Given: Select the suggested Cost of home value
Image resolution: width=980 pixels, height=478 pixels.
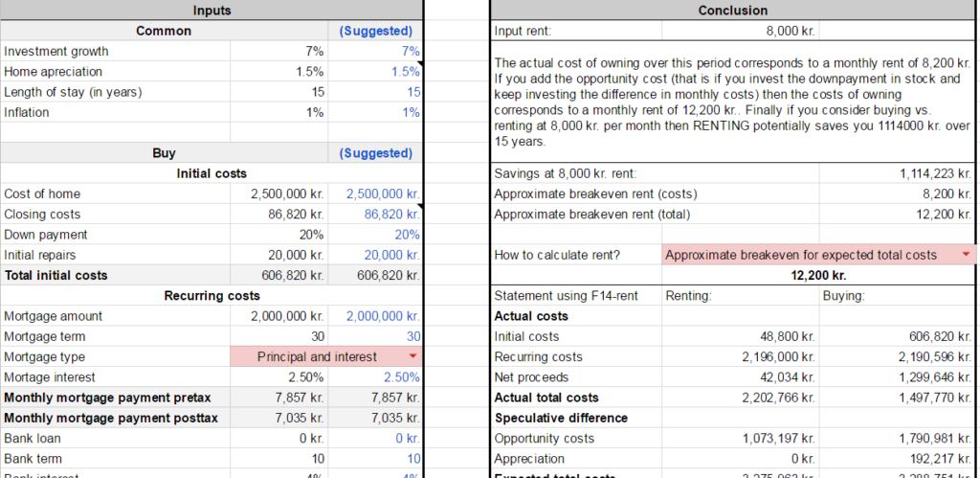Looking at the screenshot, I should click(375, 193).
